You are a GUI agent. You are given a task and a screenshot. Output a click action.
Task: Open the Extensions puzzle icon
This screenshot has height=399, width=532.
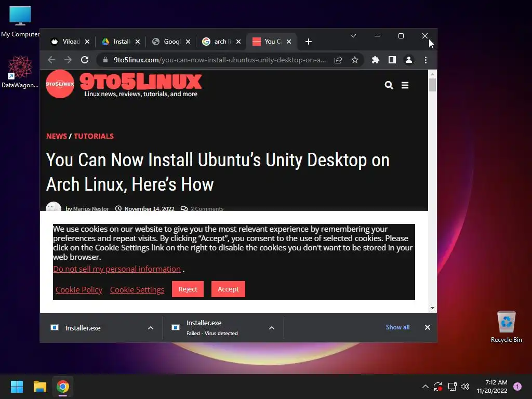pyautogui.click(x=375, y=60)
